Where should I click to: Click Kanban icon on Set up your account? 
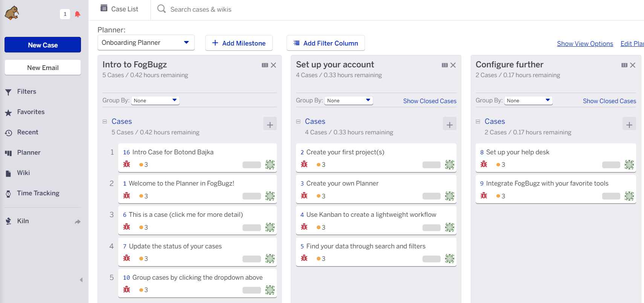(x=445, y=65)
